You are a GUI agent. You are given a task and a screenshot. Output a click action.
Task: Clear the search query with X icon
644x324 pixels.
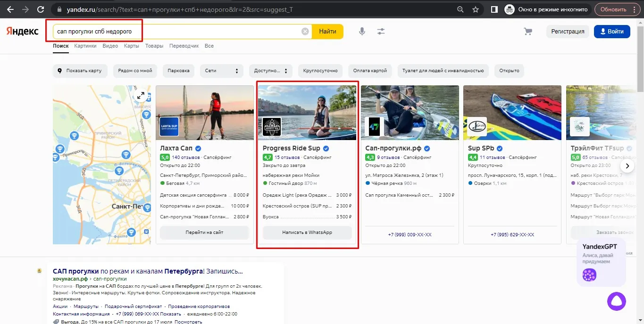tap(305, 32)
